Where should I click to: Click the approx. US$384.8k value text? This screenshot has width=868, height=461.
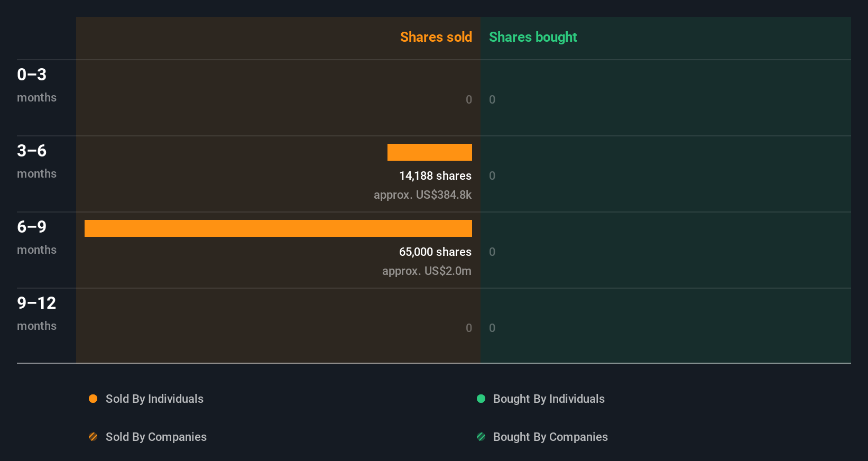click(422, 195)
